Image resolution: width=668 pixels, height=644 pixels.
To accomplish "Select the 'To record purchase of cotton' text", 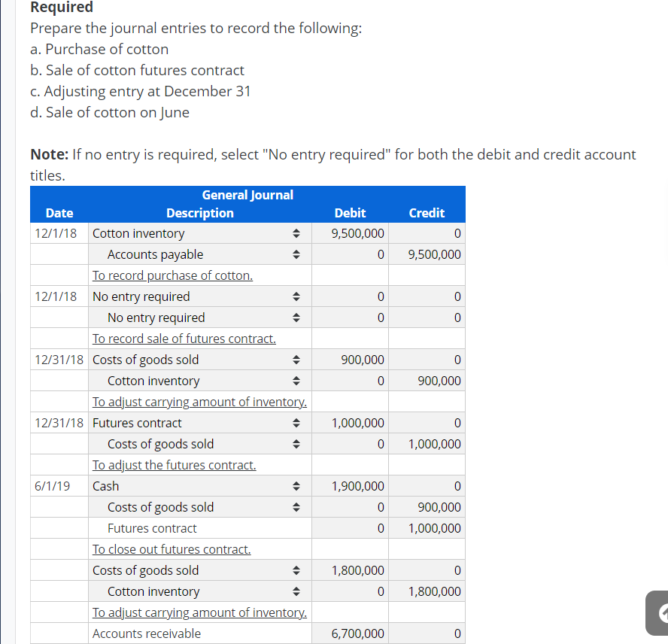I will click(x=172, y=275).
